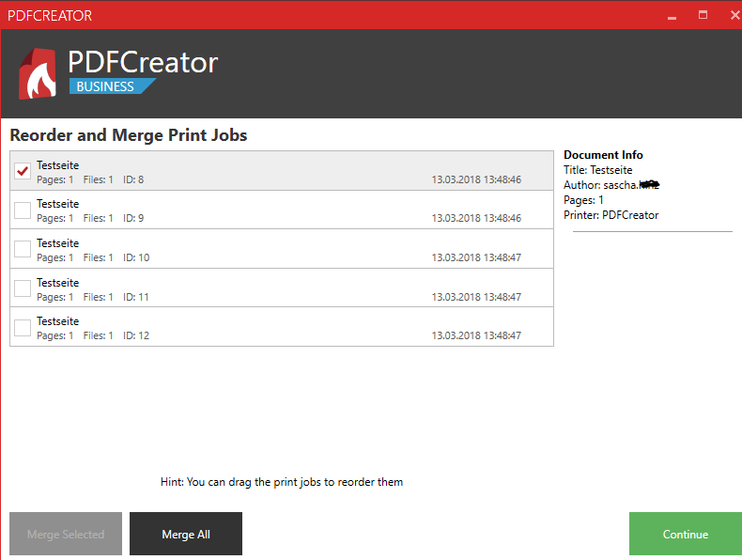Click the timestamp of job ID: 10
The width and height of the screenshot is (742, 560).
tap(476, 257)
